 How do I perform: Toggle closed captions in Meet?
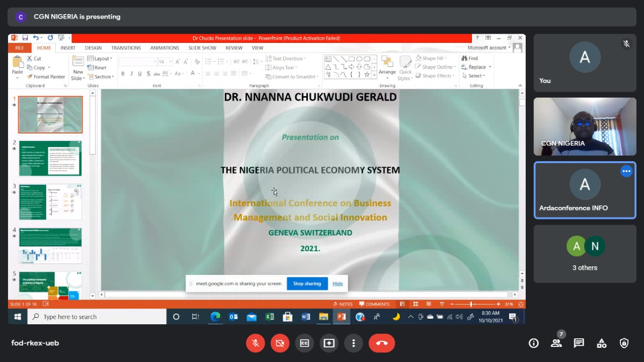[x=304, y=343]
